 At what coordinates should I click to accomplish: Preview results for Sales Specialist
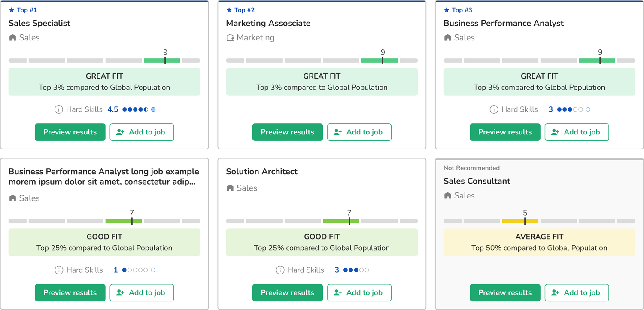coord(70,132)
